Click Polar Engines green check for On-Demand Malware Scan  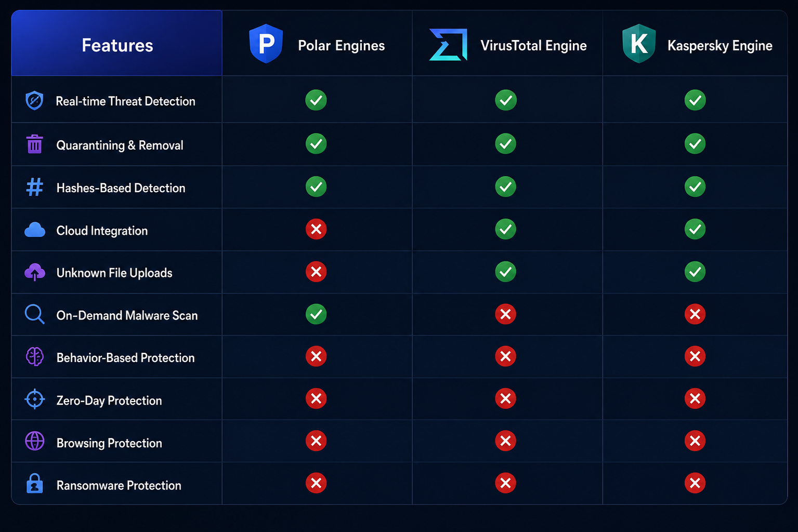(x=316, y=314)
